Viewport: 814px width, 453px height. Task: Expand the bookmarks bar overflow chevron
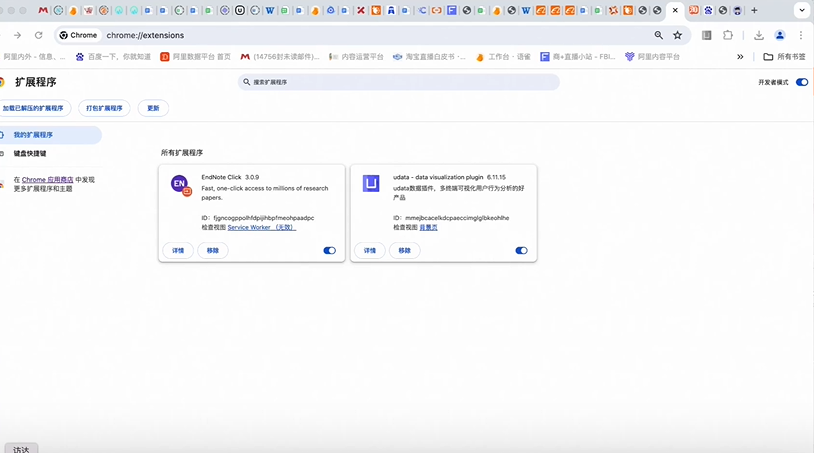[x=740, y=57]
